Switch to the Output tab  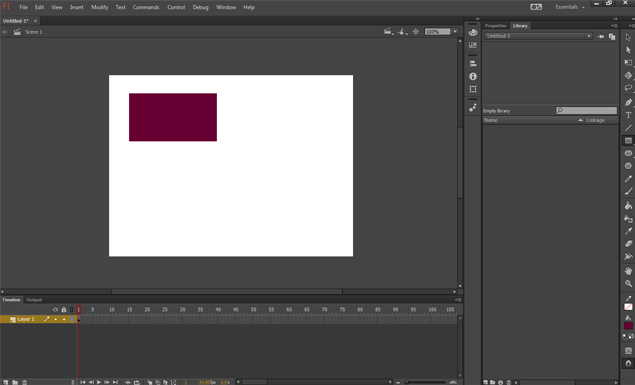click(x=34, y=300)
